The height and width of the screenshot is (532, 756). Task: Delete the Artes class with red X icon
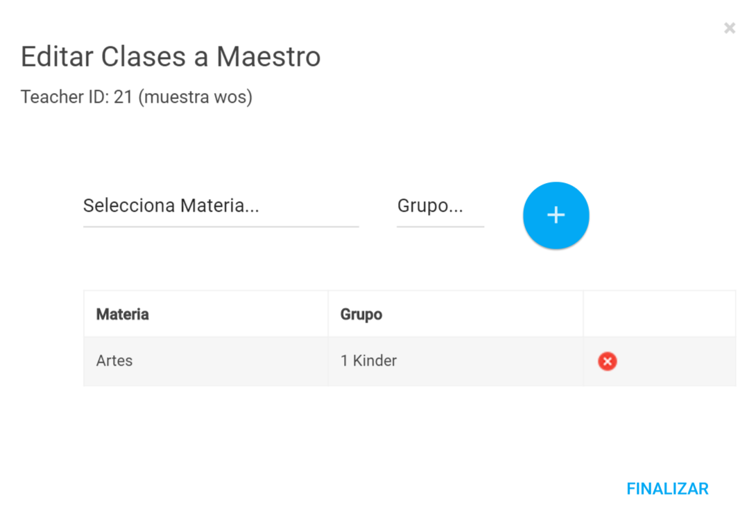[607, 361]
